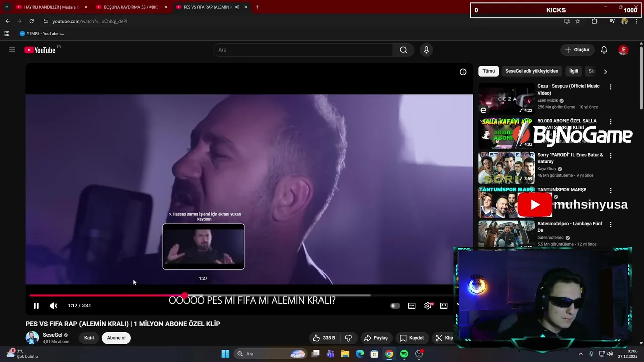Image resolution: width=644 pixels, height=362 pixels.
Task: Open options for Batesmotelpro Lambaya Fünf De
Action: coord(611,225)
